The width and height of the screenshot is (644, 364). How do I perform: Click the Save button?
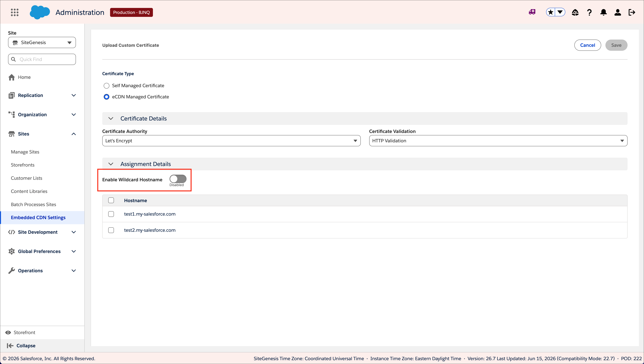[616, 45]
